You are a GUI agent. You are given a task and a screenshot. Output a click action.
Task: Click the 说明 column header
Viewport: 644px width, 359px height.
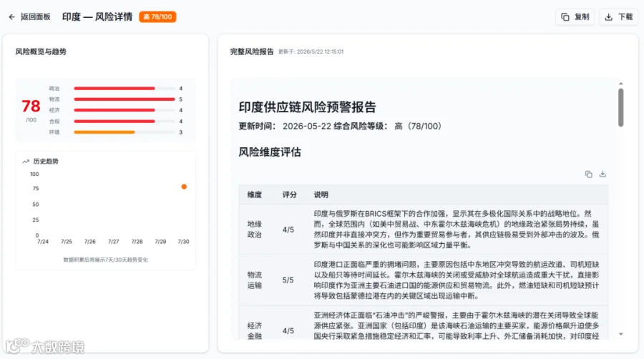point(321,195)
